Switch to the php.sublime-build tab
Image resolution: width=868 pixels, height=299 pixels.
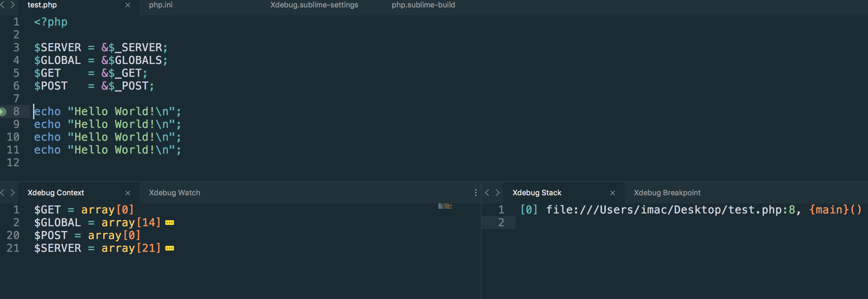(423, 5)
